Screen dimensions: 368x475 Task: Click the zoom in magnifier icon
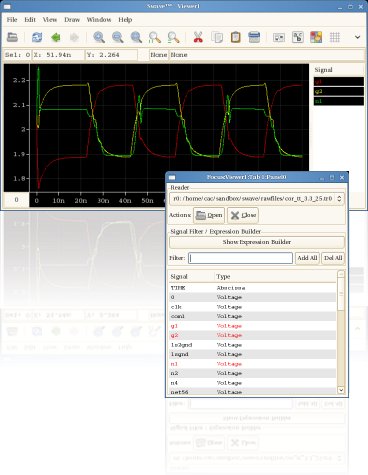[99, 37]
